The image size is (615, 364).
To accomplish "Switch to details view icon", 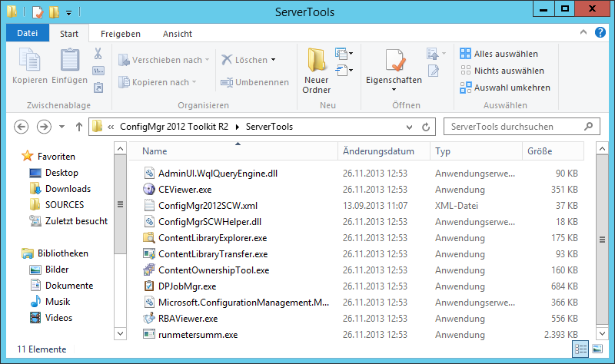I will (x=580, y=349).
